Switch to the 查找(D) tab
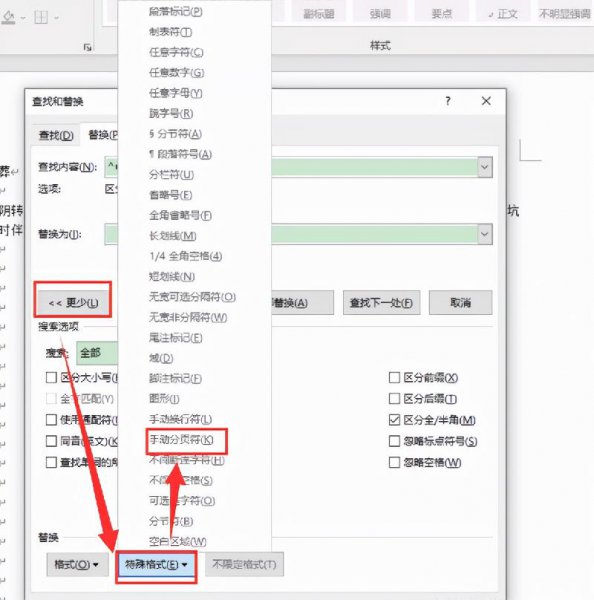Viewport: 594px width, 600px height. coord(56,135)
